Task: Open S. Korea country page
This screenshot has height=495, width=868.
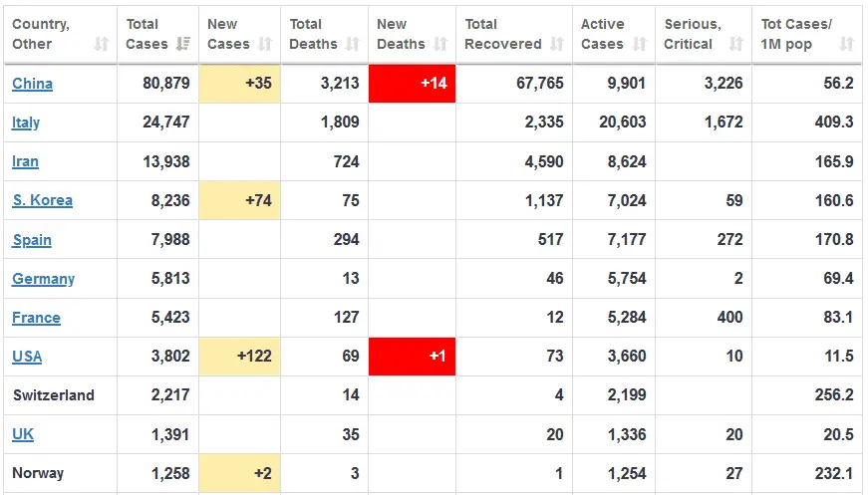Action: [x=42, y=200]
